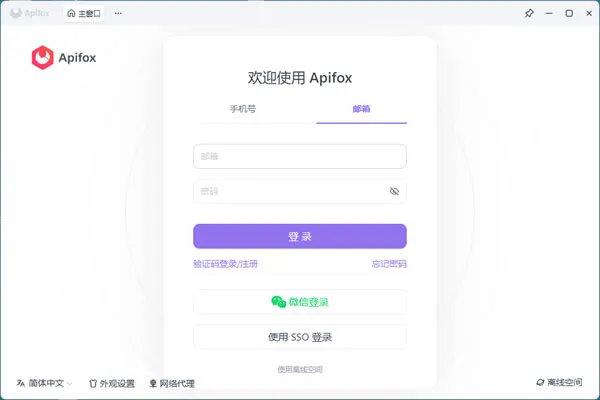The image size is (600, 400).
Task: Switch to the 手机号 login tab
Action: [x=243, y=109]
